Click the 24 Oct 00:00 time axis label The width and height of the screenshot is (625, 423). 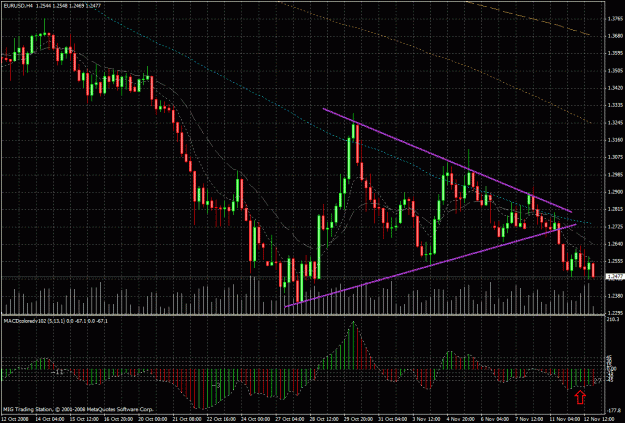coord(258,419)
